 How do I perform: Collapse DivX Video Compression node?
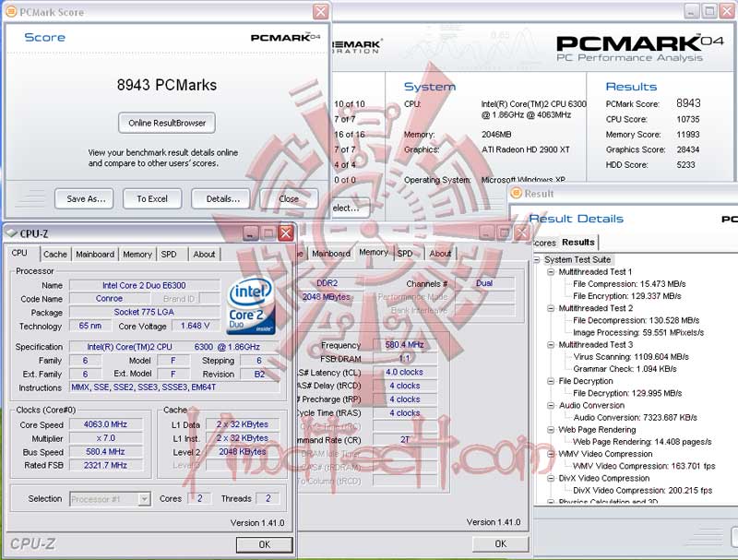(x=551, y=479)
